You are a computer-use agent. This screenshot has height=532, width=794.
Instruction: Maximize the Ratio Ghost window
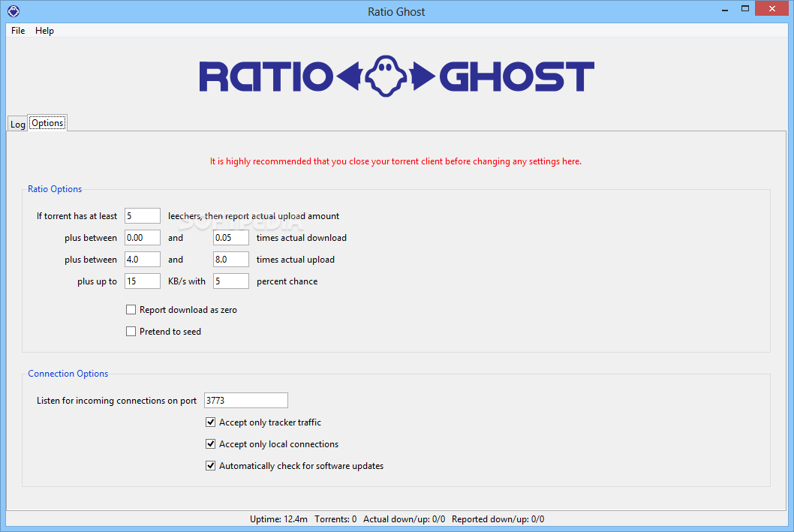point(745,8)
